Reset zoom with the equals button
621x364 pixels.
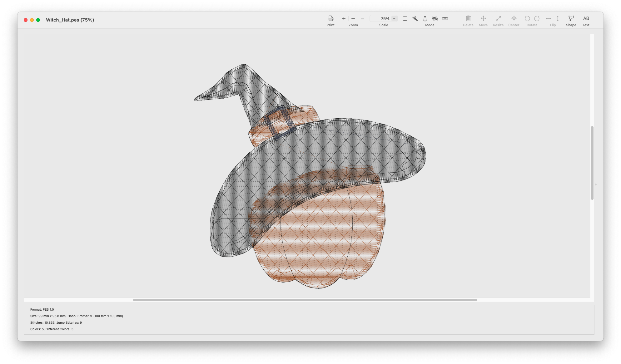pos(362,19)
